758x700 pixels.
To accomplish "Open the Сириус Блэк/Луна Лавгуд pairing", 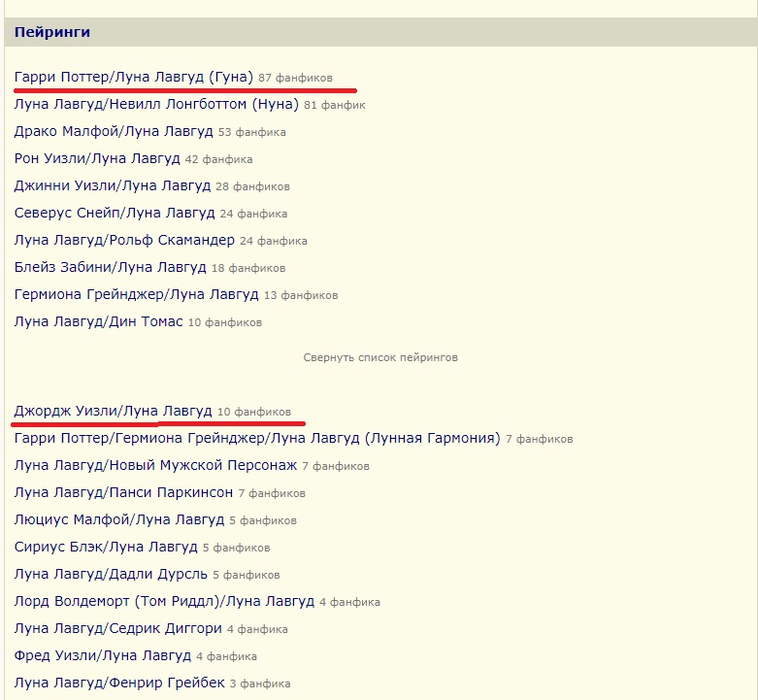I will (x=106, y=547).
